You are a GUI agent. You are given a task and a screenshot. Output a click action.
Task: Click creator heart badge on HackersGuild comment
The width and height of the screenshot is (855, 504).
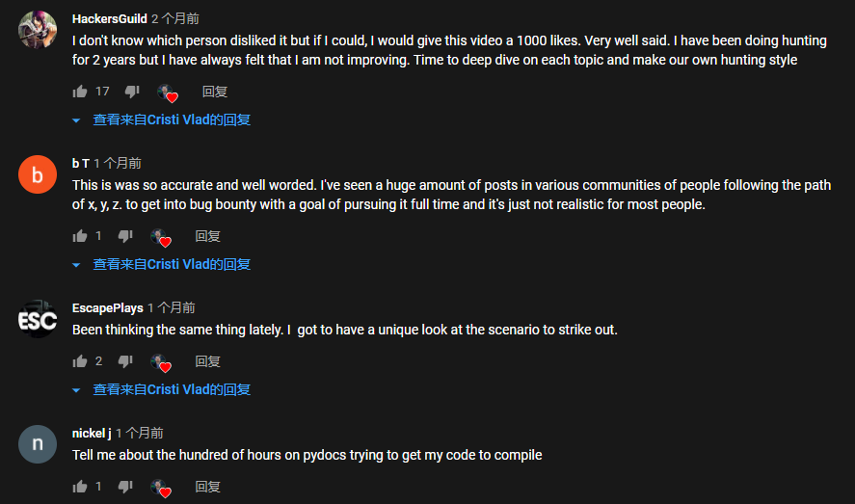(x=168, y=93)
